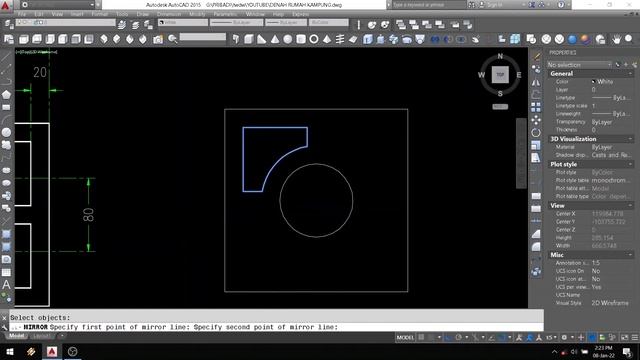Screen dimensions: 640x360
Task: Click the Explode tool in the Modify toolbar
Action: 536,271
